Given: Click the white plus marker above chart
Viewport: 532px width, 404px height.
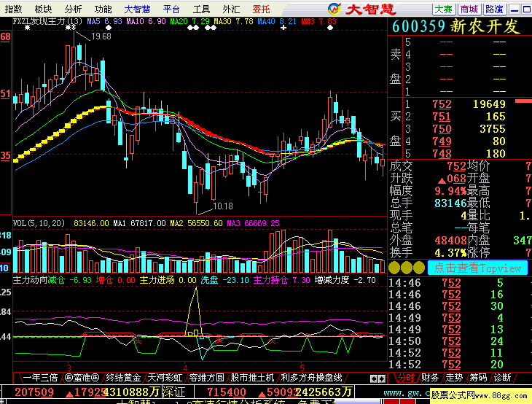Looking at the screenshot, I should 283,28.
